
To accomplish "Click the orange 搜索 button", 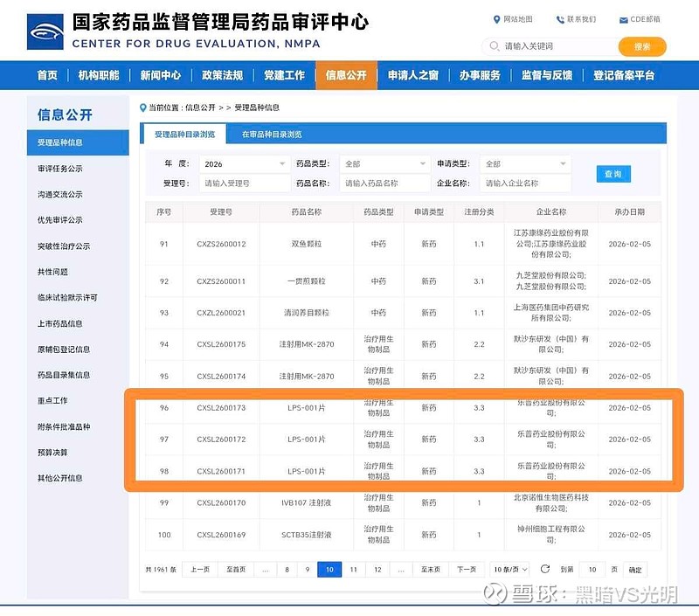I will (x=641, y=46).
